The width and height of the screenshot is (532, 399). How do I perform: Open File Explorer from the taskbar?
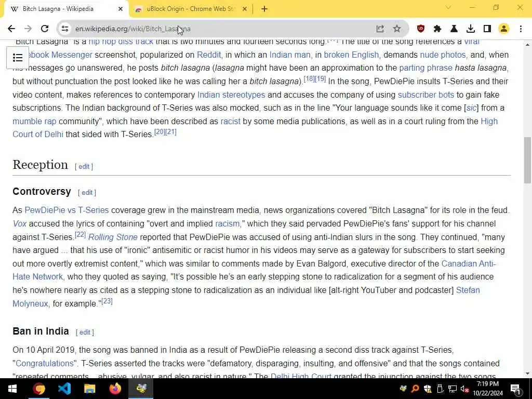tap(89, 389)
